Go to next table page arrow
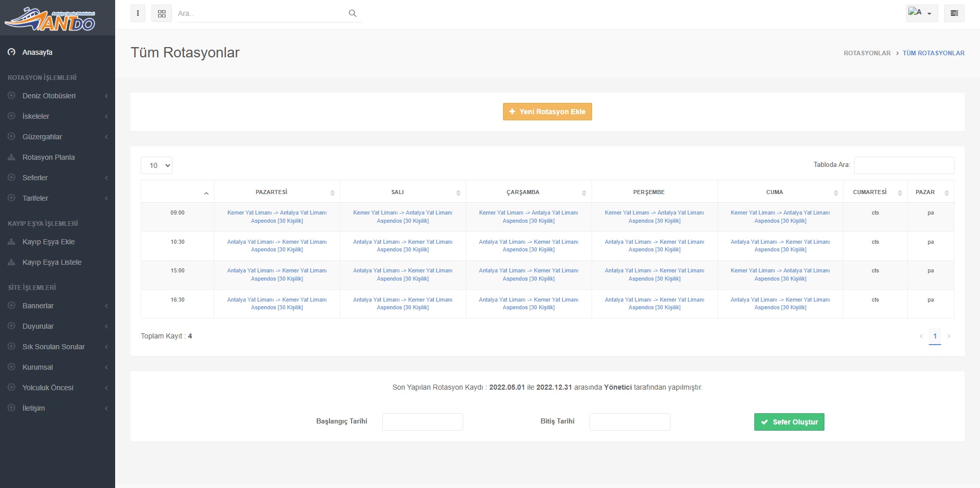Viewport: 980px width, 488px height. tap(948, 336)
